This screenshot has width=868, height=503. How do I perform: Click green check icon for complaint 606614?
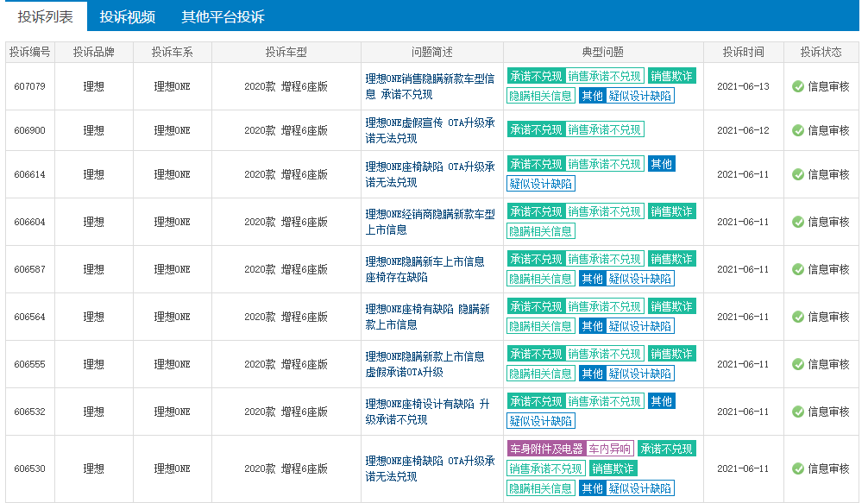pos(798,175)
